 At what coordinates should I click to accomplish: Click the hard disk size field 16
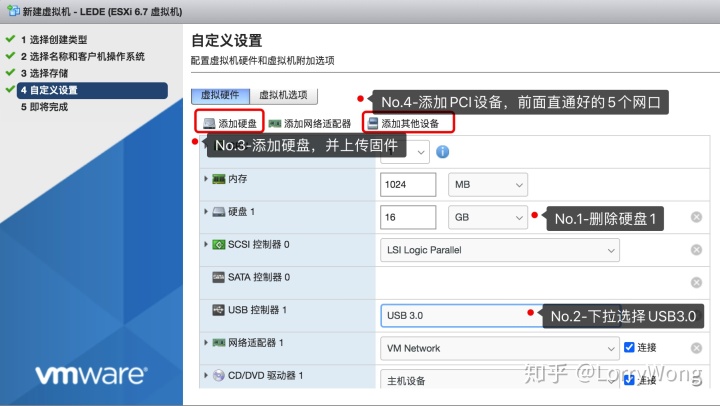(408, 217)
